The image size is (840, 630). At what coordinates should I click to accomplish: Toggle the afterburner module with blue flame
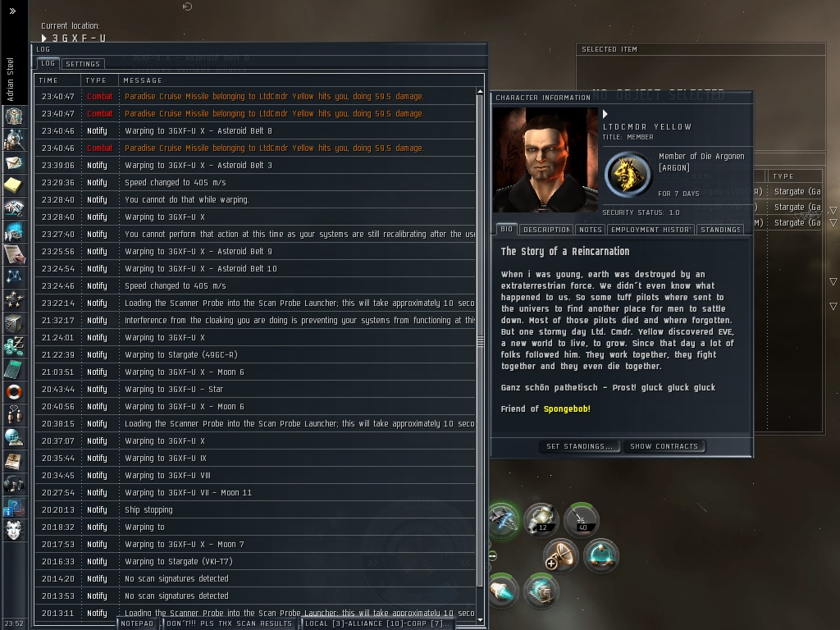(503, 591)
